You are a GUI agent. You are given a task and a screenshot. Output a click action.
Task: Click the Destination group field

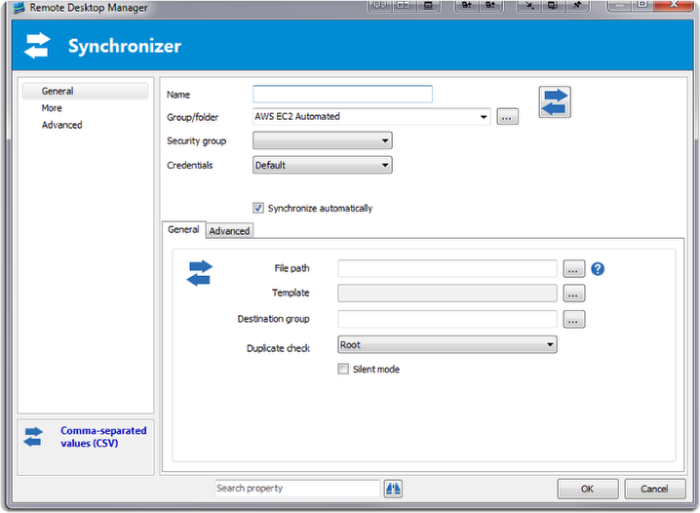[447, 320]
